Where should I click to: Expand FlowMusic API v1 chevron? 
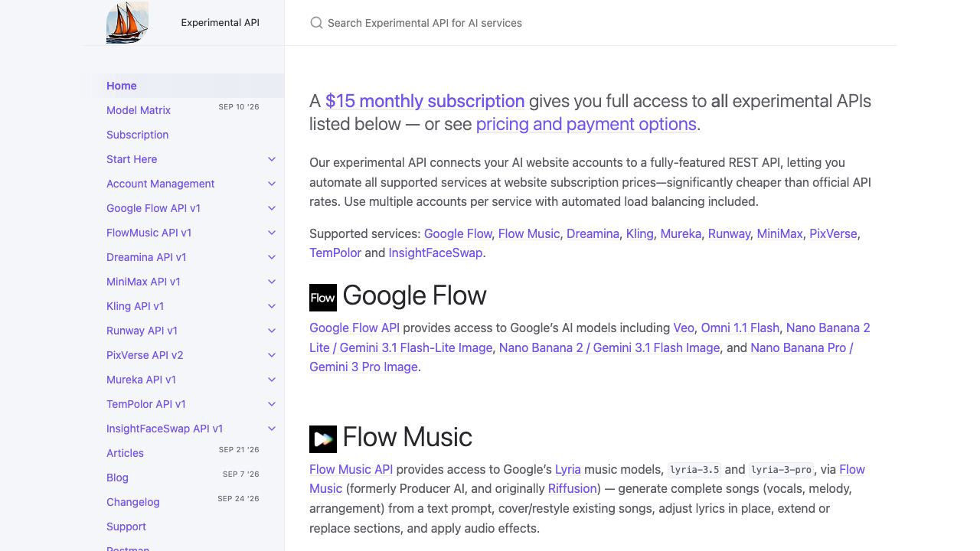(272, 233)
